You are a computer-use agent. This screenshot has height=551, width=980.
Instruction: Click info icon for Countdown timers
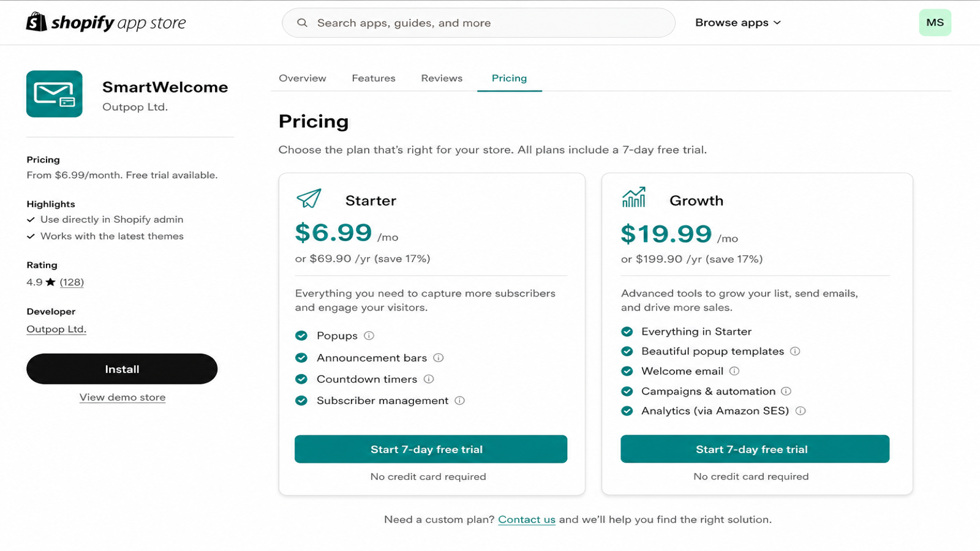click(429, 379)
